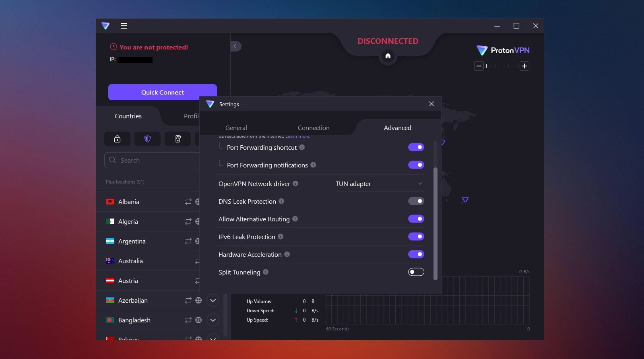644x359 pixels.
Task: Open the Profiles tab
Action: point(191,116)
